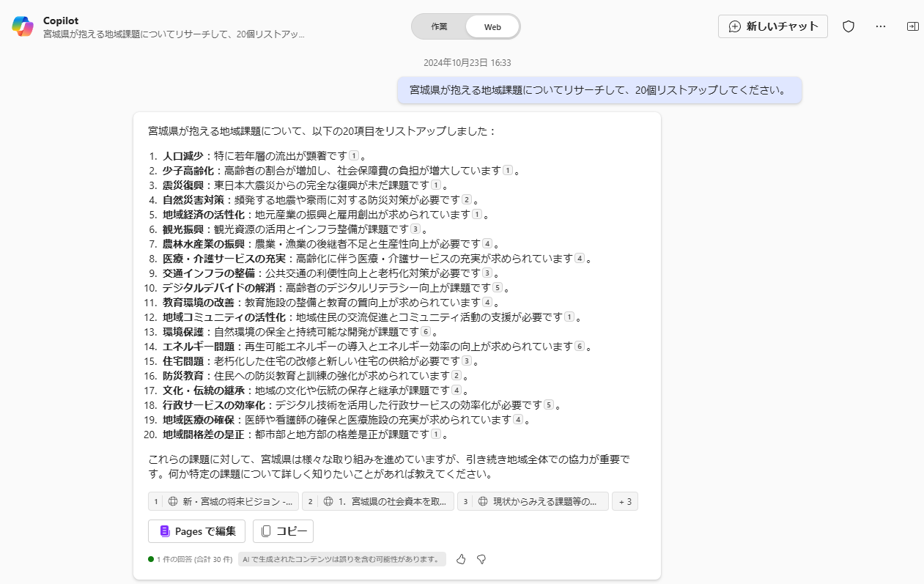Expand the + 3 more sources
Screen dimensions: 924x584
pyautogui.click(x=625, y=501)
